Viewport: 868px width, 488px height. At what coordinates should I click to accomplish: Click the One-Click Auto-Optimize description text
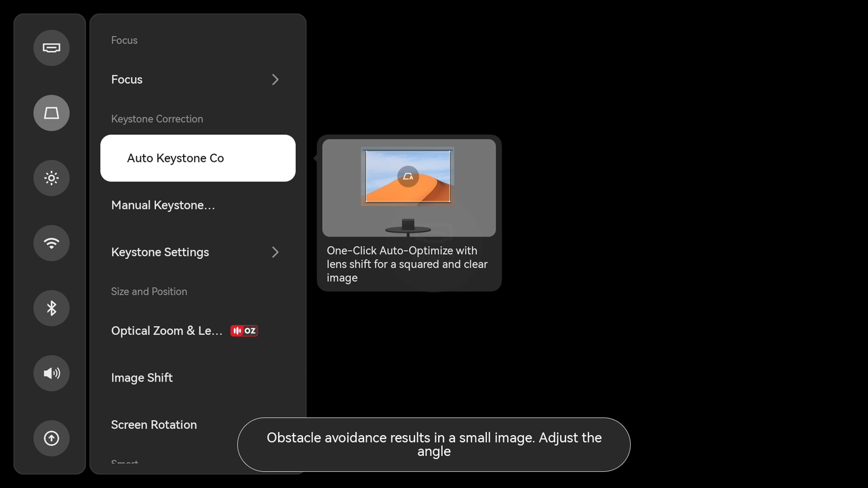click(x=407, y=264)
